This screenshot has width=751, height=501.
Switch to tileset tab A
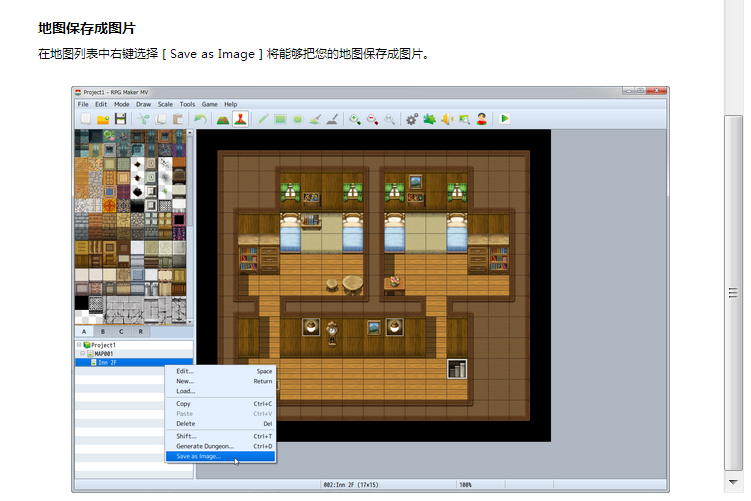(x=84, y=331)
